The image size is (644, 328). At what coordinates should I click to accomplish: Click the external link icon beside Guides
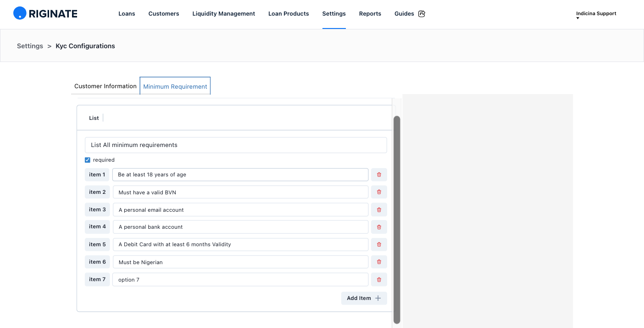(422, 14)
